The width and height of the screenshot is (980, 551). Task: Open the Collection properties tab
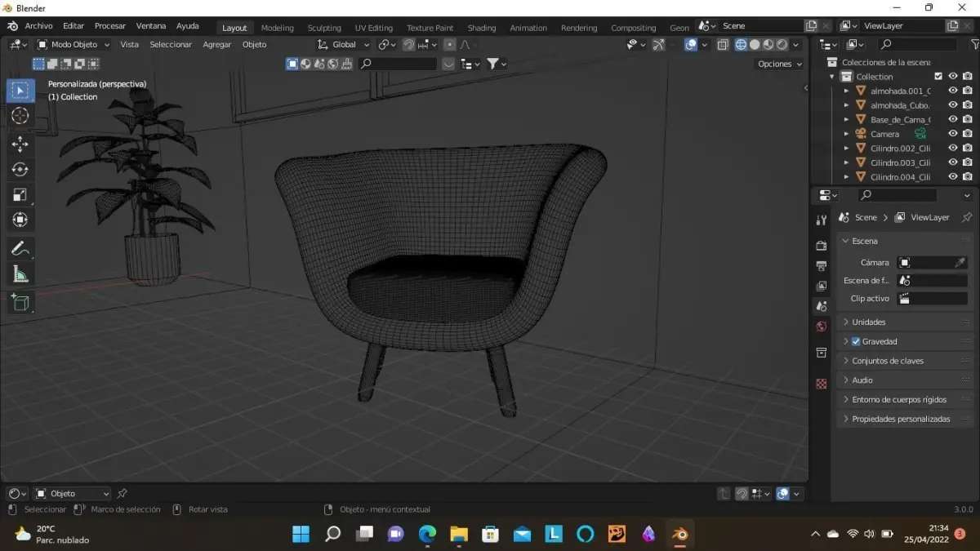pos(822,353)
